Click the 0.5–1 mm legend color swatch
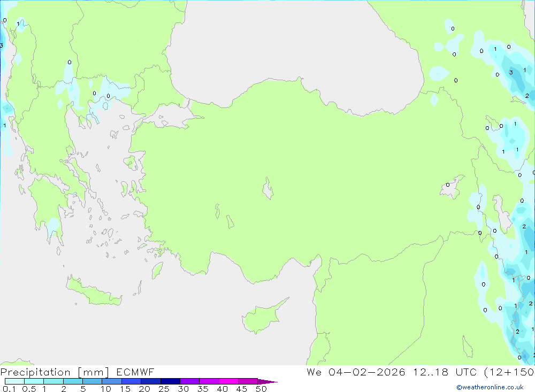This screenshot has height=392, width=535. pyautogui.click(x=34, y=381)
